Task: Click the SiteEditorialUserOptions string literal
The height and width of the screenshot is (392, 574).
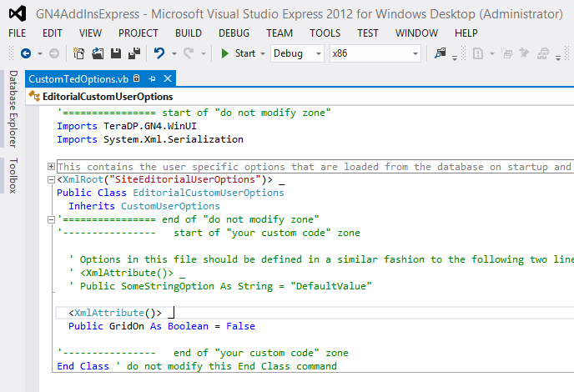Action: point(185,179)
